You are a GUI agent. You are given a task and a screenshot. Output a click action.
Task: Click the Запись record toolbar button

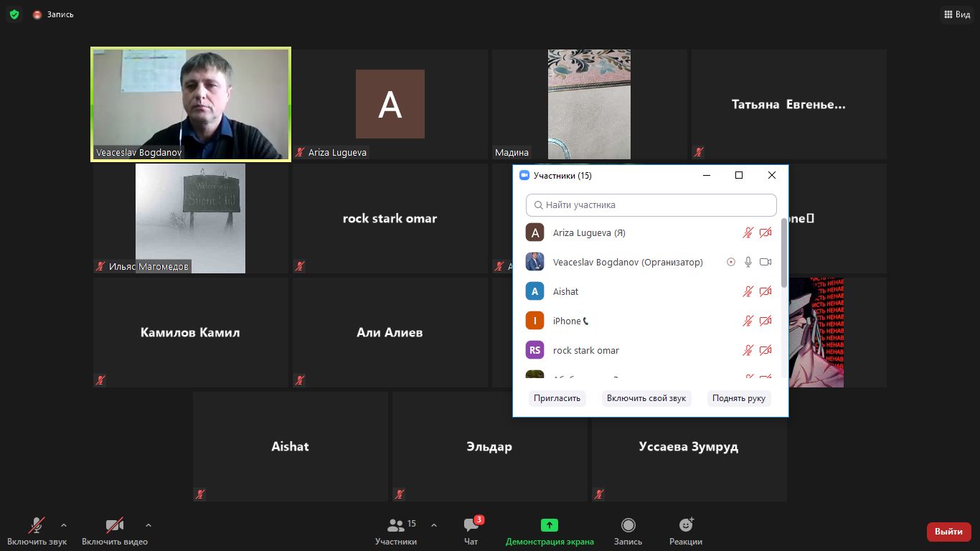click(628, 532)
